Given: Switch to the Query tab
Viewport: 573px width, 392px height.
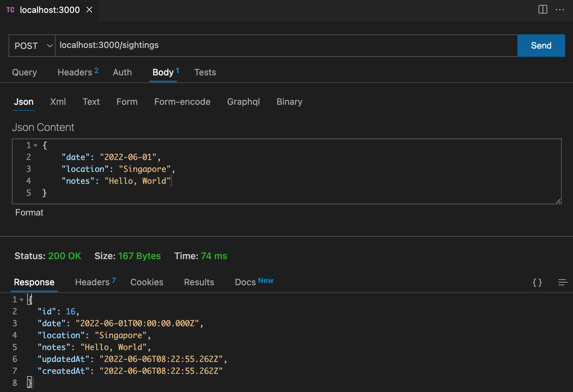Looking at the screenshot, I should (x=24, y=72).
